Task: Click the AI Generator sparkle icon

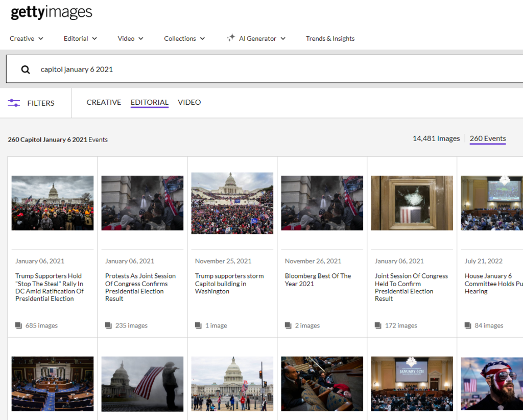Action: click(x=231, y=38)
